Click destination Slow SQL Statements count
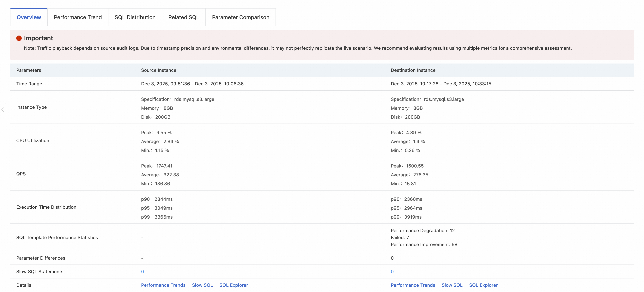This screenshot has height=292, width=644. click(392, 271)
